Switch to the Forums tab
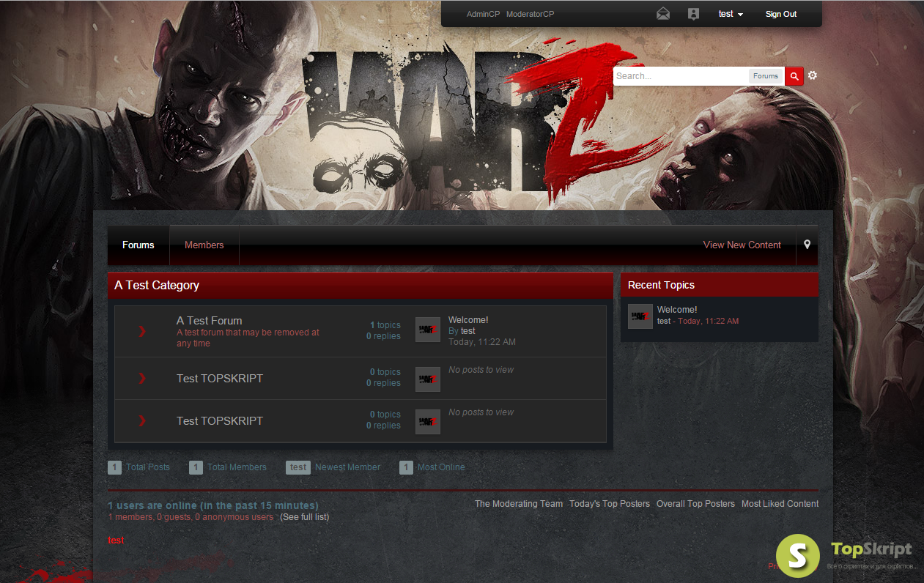924x583 pixels. coord(138,245)
